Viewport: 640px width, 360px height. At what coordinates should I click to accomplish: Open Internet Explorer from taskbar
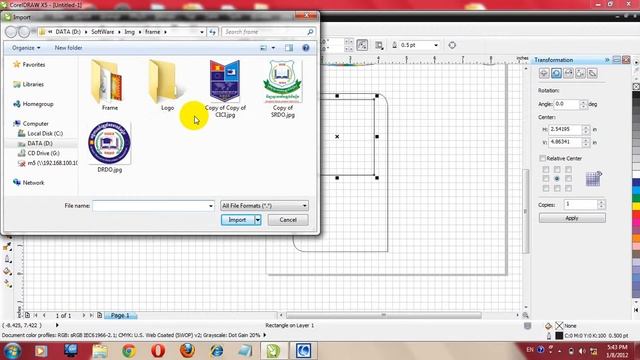point(216,351)
